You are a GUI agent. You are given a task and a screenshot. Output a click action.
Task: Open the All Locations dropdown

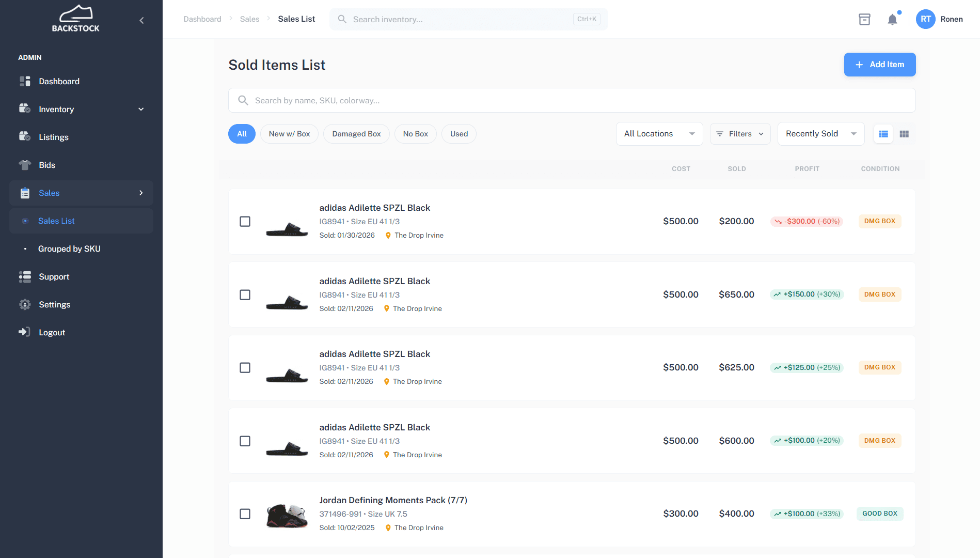659,134
